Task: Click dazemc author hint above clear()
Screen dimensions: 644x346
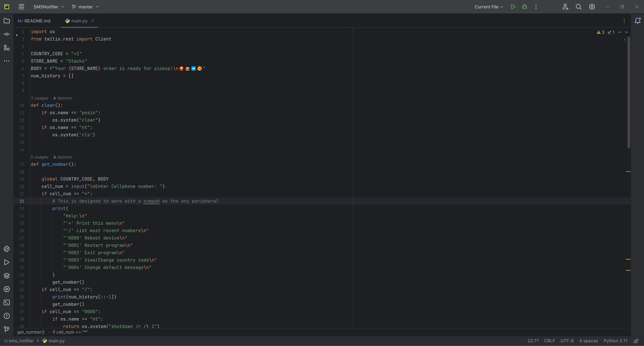Action: [63, 98]
